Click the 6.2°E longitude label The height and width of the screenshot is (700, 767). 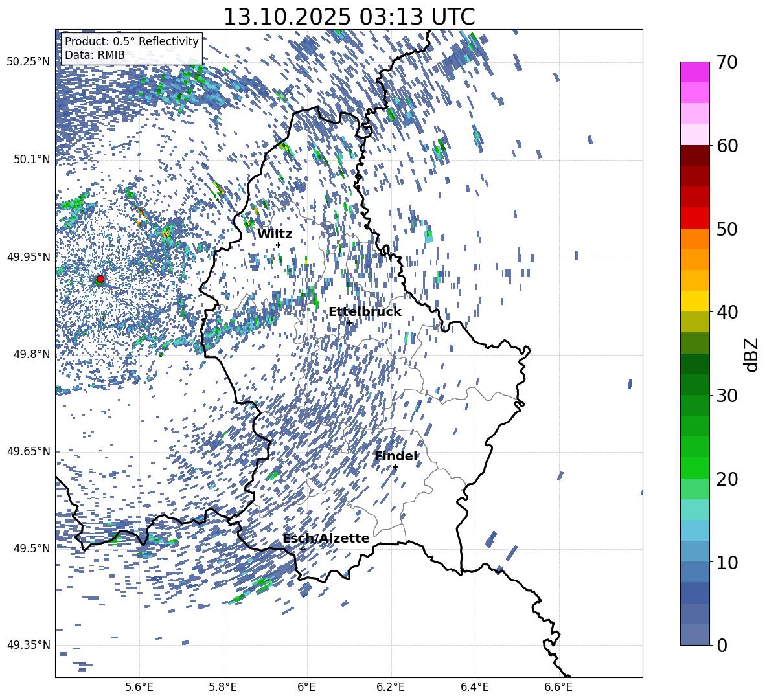(x=391, y=687)
